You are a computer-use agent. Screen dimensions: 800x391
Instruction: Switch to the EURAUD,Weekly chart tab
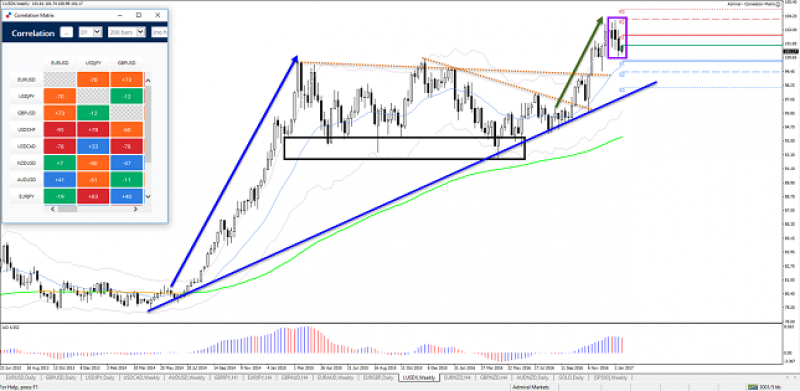click(335, 378)
